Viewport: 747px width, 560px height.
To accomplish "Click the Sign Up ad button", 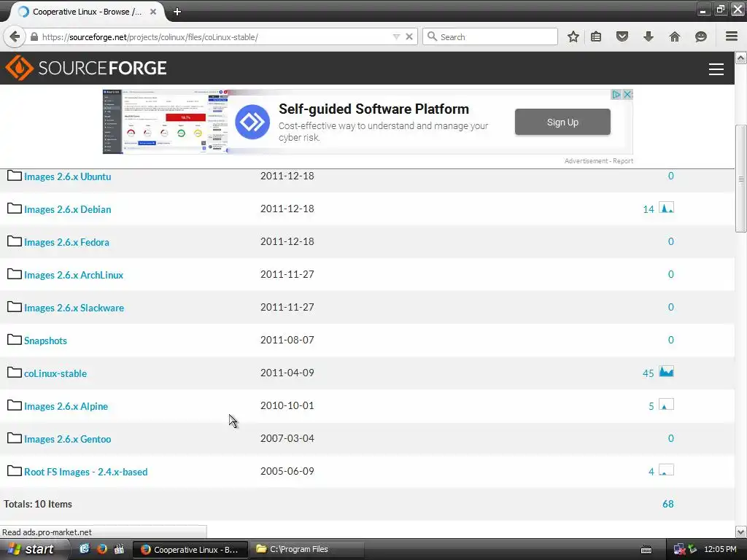I will coord(562,122).
